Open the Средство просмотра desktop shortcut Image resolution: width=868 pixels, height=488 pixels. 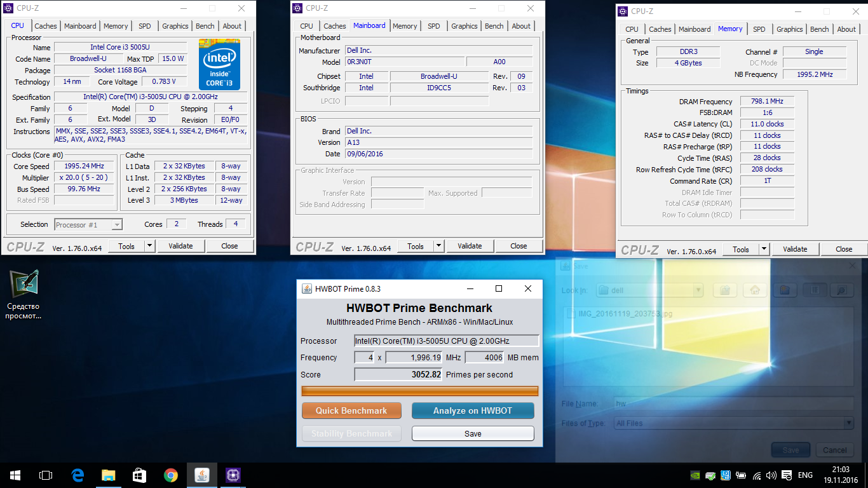(24, 295)
